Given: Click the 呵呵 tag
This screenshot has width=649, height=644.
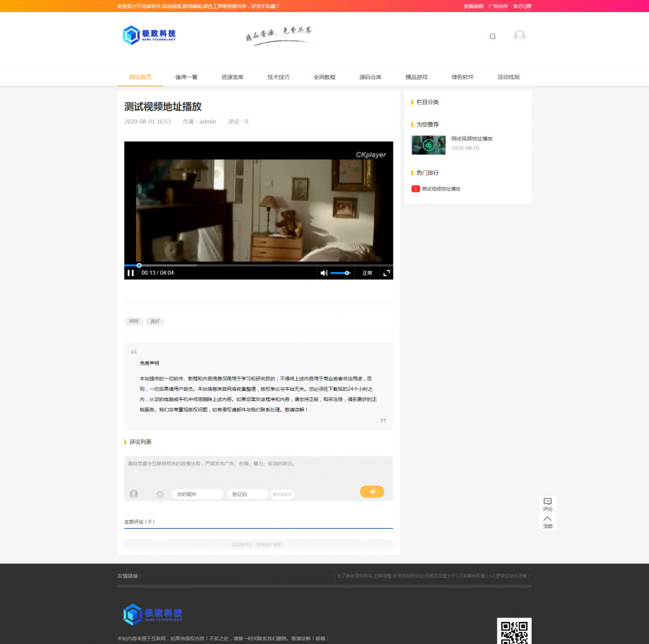Looking at the screenshot, I should click(133, 321).
